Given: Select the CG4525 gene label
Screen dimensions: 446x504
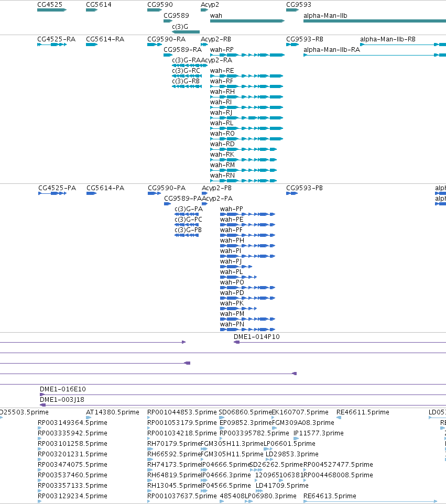Looking at the screenshot, I should click(50, 5).
